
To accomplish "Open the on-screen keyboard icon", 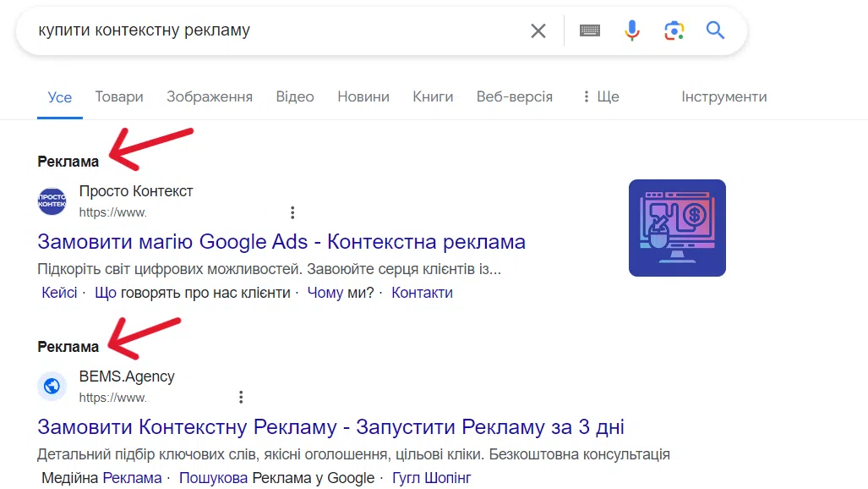I will pyautogui.click(x=589, y=30).
